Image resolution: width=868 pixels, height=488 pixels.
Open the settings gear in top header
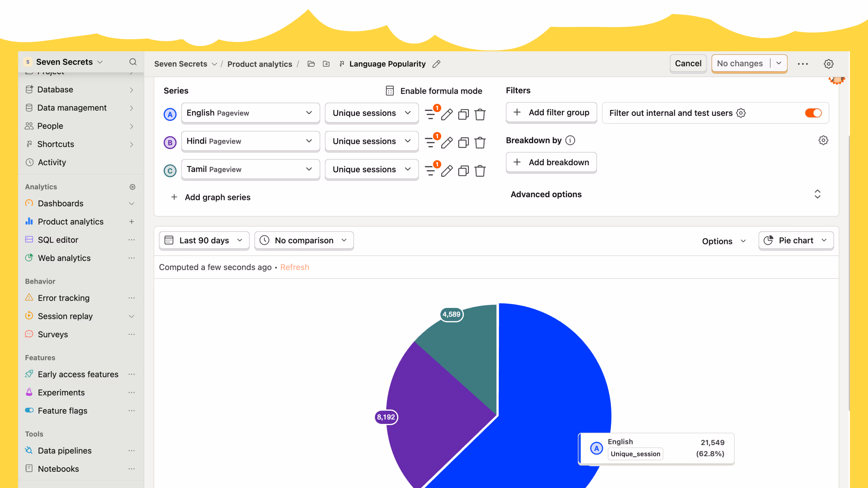point(829,64)
